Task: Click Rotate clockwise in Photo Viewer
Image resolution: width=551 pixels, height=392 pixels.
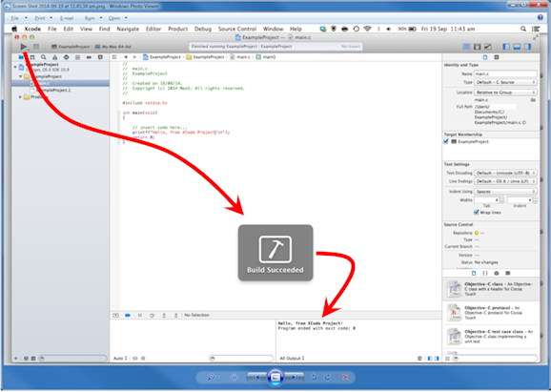Action: pyautogui.click(x=328, y=378)
